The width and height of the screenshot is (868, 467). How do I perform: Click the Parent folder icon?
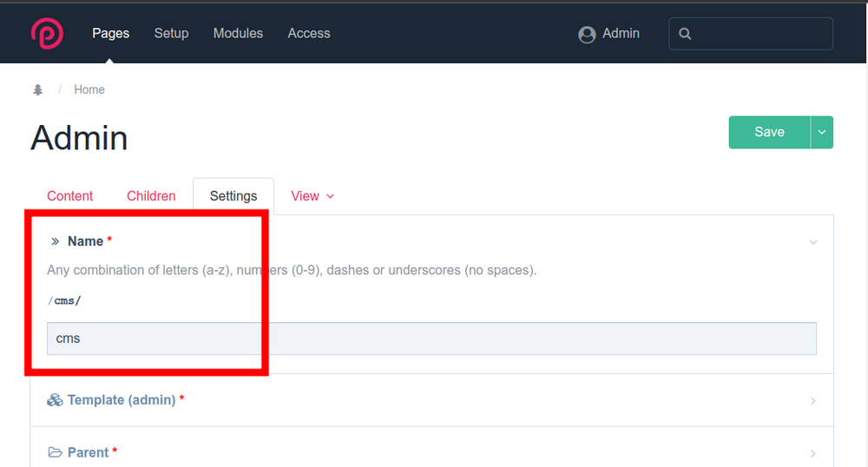(x=55, y=452)
